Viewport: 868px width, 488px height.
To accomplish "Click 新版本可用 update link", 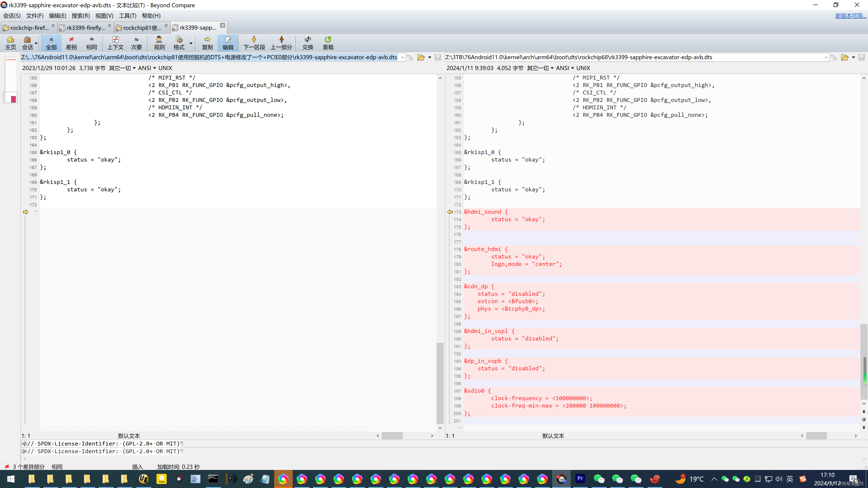I will [x=850, y=16].
